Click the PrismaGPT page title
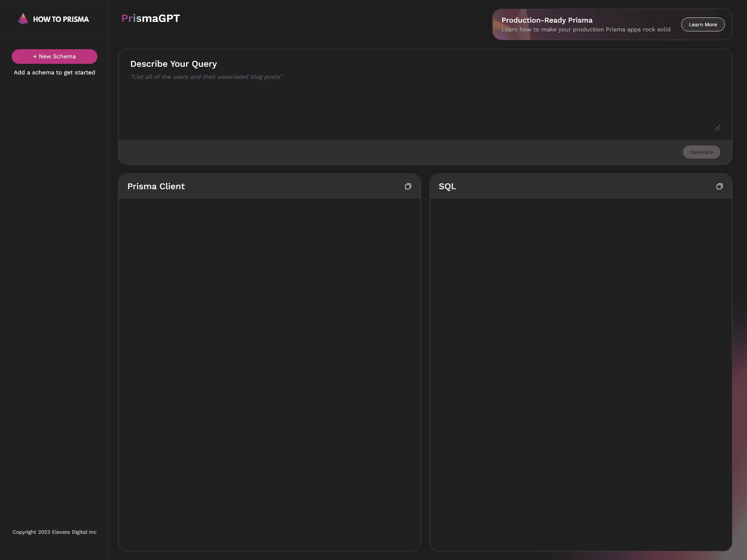The width and height of the screenshot is (747, 560). pyautogui.click(x=150, y=18)
